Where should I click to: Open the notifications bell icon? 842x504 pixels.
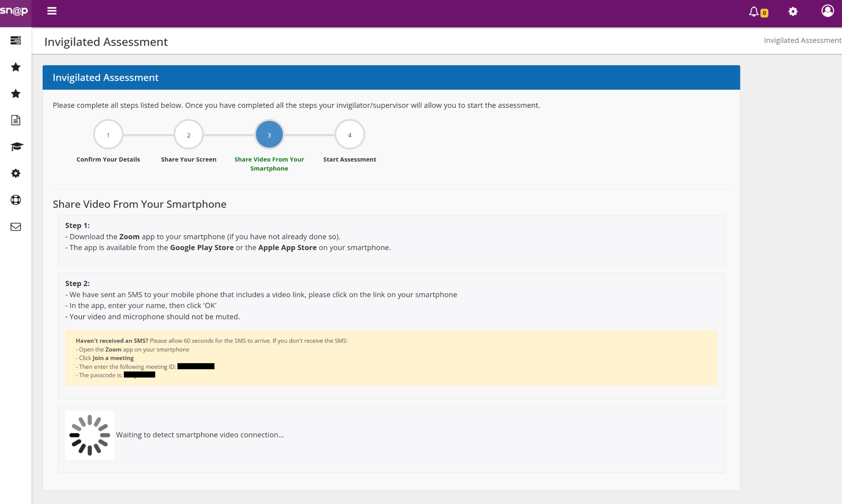click(754, 12)
